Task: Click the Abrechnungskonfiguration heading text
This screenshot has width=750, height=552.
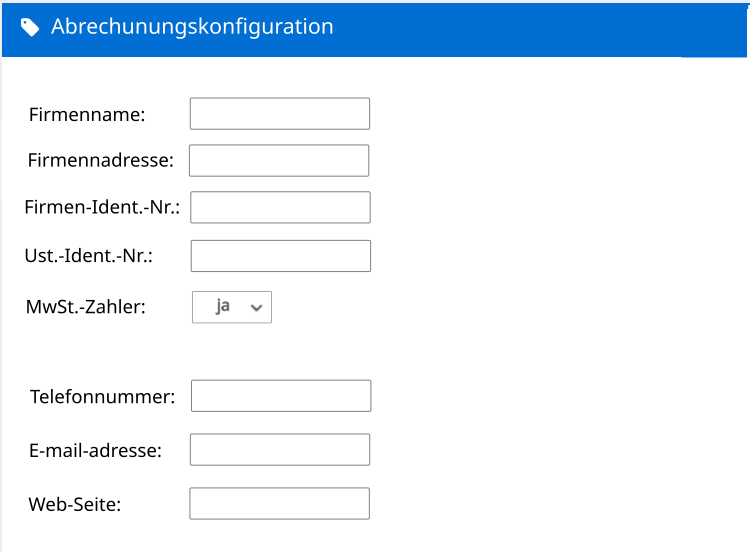Action: click(x=192, y=27)
